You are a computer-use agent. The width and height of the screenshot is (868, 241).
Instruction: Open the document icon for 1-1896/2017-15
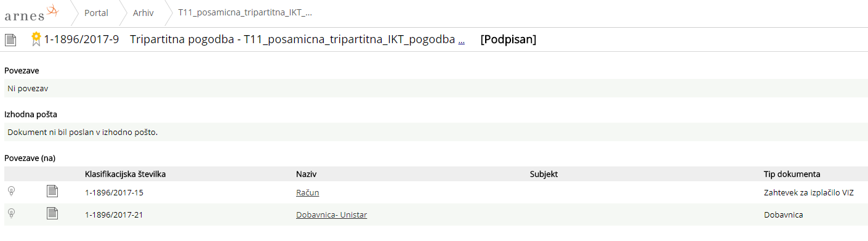click(52, 192)
